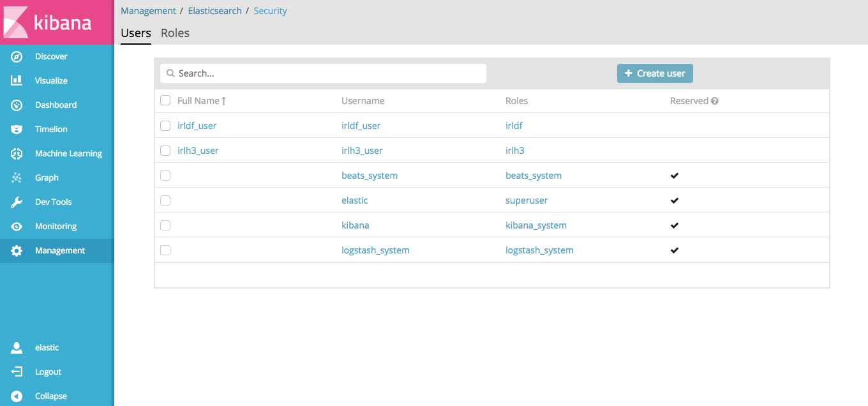868x406 pixels.
Task: Open Monitoring via eye icon
Action: tap(17, 227)
